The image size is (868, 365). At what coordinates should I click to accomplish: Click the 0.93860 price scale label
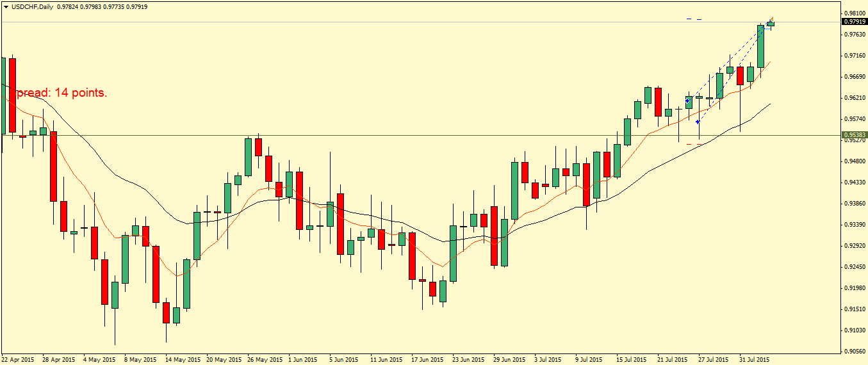tap(855, 203)
